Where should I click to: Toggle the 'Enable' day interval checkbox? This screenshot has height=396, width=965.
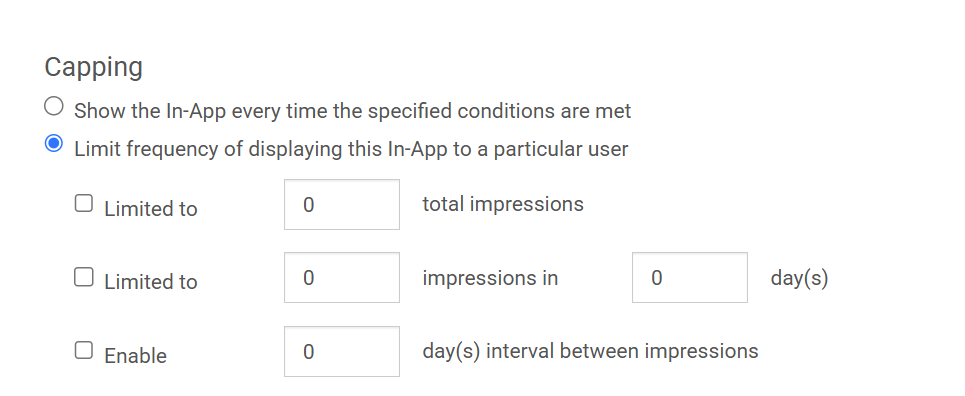(84, 350)
